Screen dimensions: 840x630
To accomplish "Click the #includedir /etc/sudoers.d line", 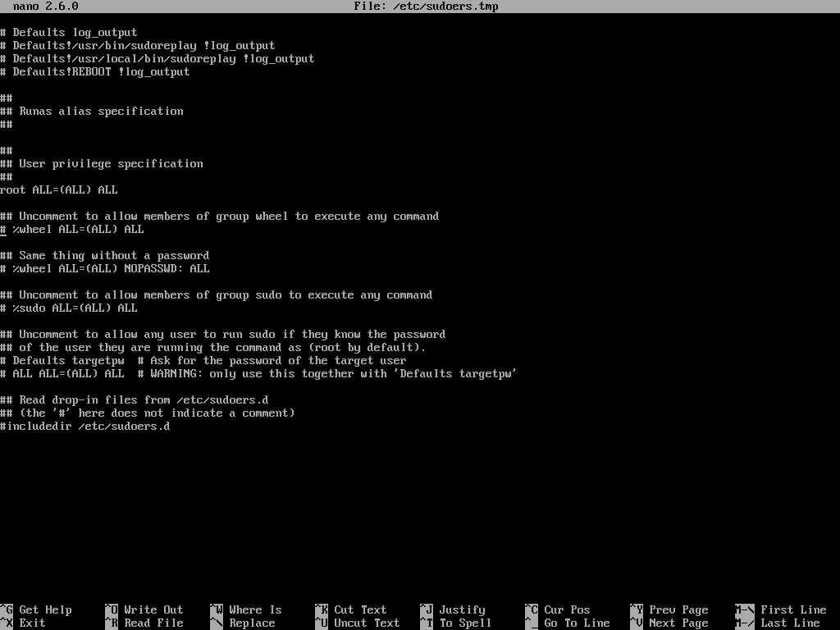I will point(84,426).
